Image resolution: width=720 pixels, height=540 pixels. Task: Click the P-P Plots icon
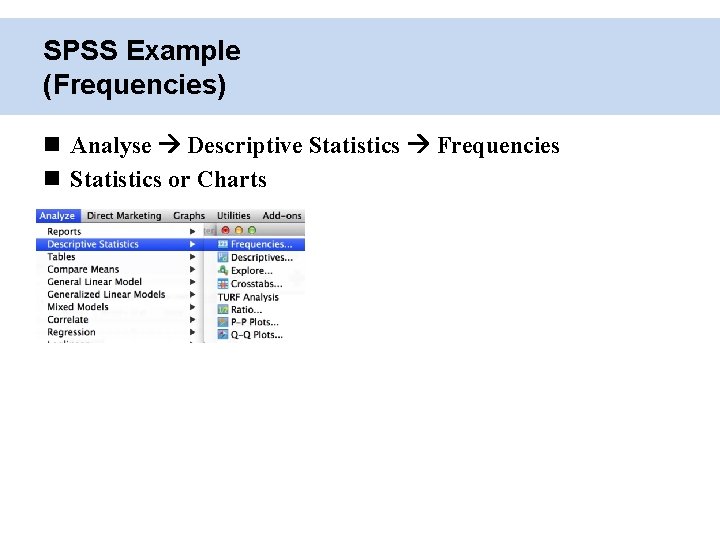pos(223,322)
